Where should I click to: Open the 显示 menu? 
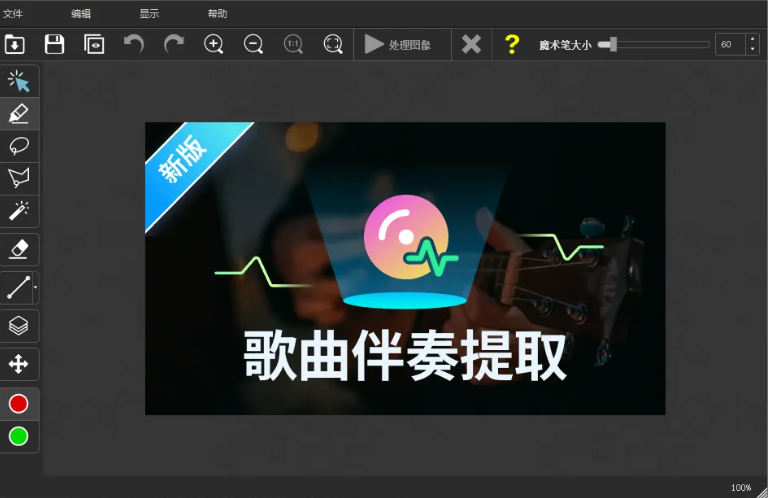click(149, 13)
